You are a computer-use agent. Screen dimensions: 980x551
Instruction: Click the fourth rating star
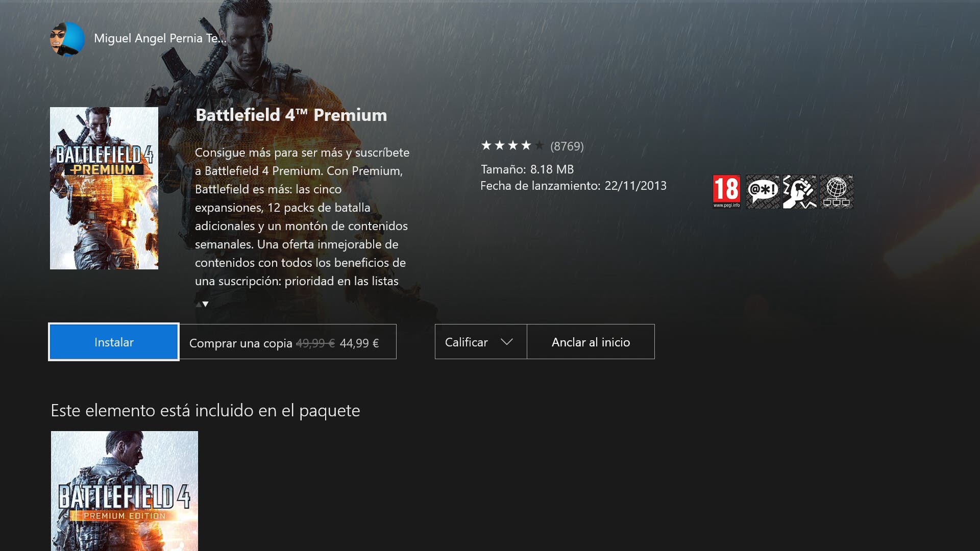point(526,146)
